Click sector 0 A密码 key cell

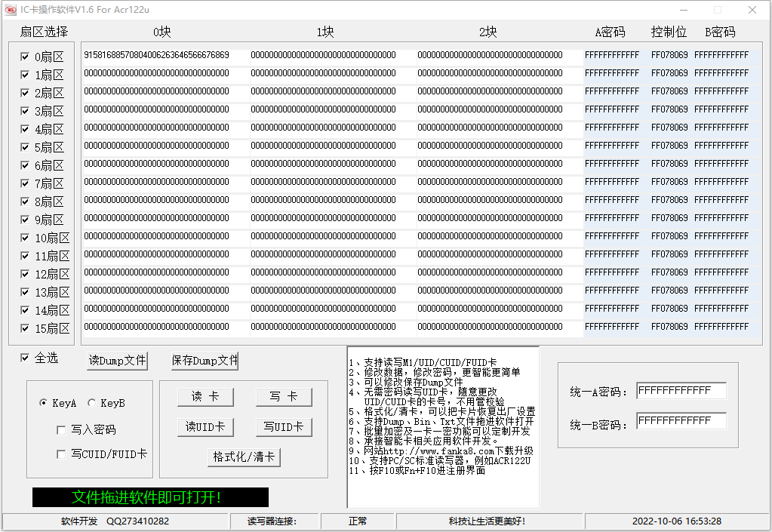(612, 55)
